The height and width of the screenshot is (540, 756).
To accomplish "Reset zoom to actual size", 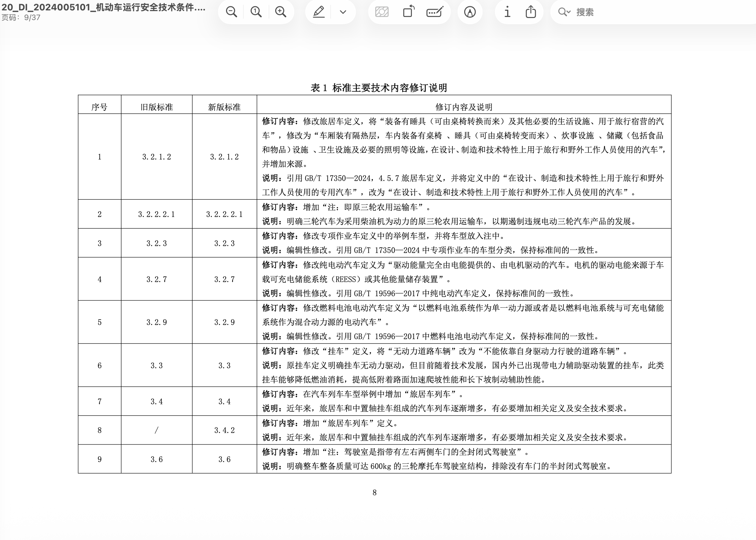I will tap(256, 12).
